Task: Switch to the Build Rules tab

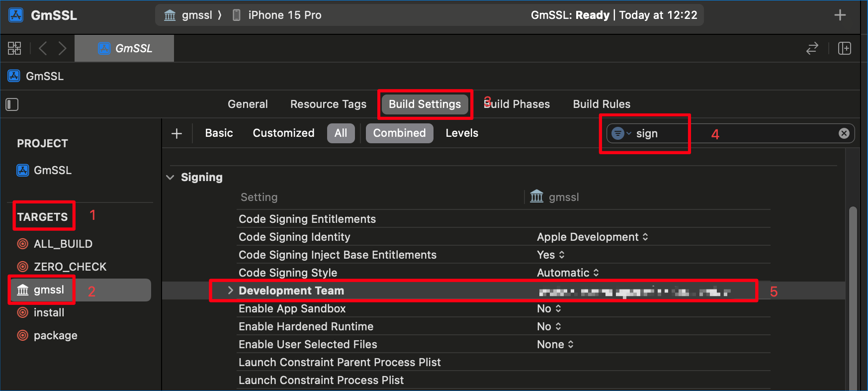Action: [x=602, y=104]
